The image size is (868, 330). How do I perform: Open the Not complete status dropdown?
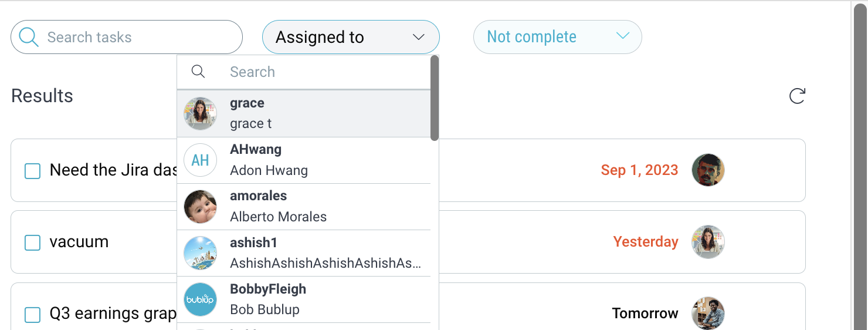click(x=558, y=37)
